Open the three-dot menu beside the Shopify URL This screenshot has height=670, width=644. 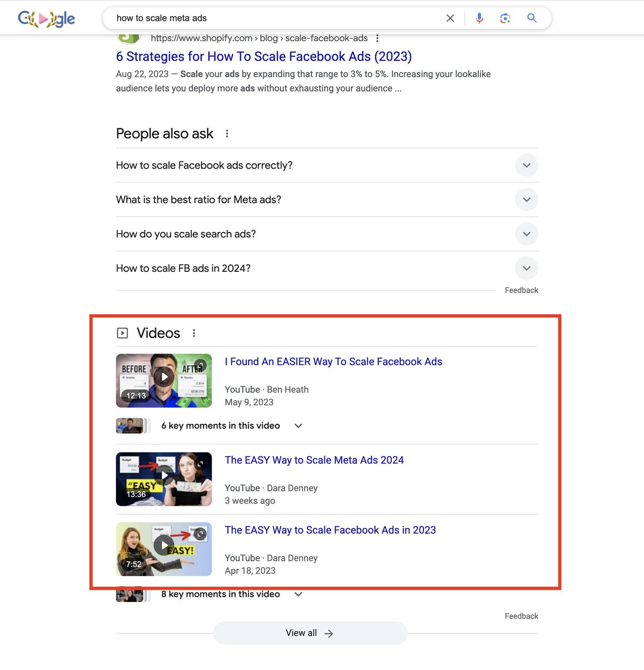377,39
